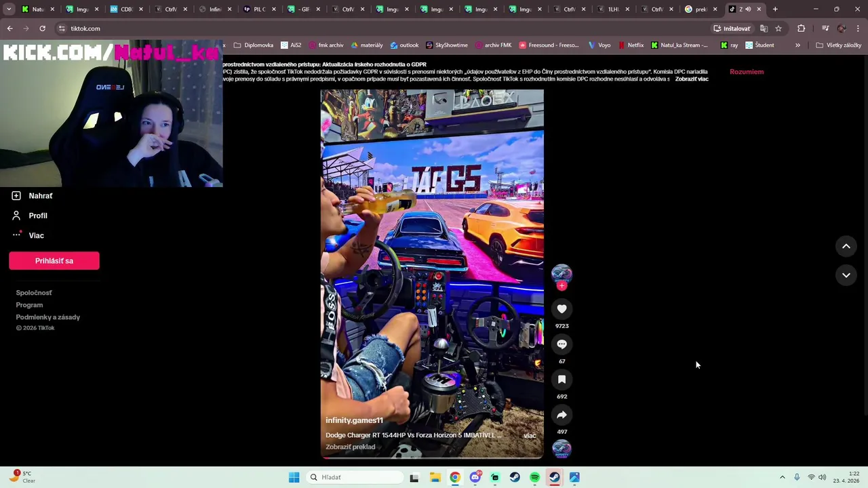The height and width of the screenshot is (488, 868).
Task: Open the Spoločnosť footer link
Action: [x=34, y=293]
